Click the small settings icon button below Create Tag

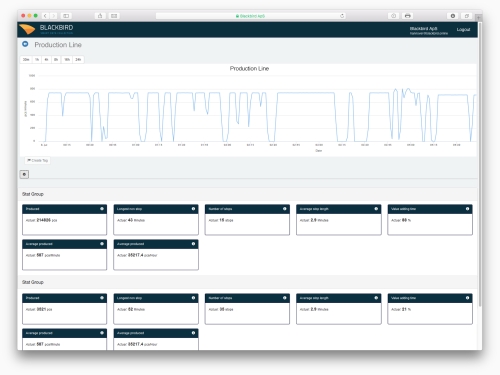click(x=24, y=174)
